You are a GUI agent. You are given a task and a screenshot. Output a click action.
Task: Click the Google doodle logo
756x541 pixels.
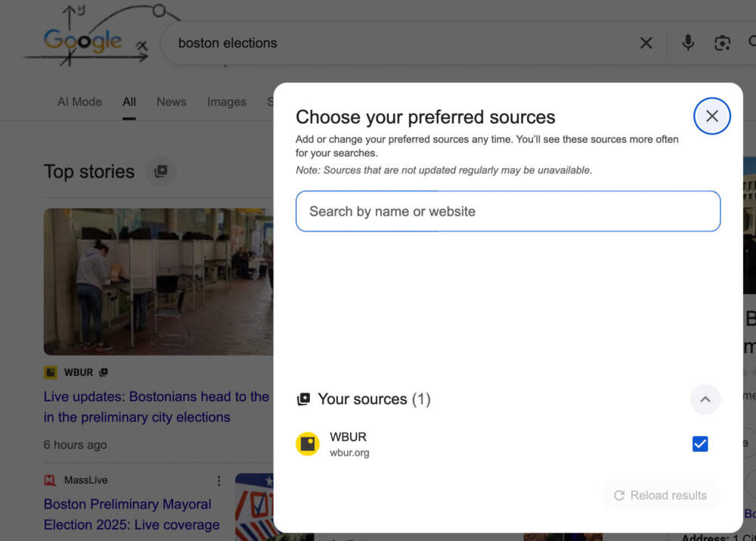(83, 41)
